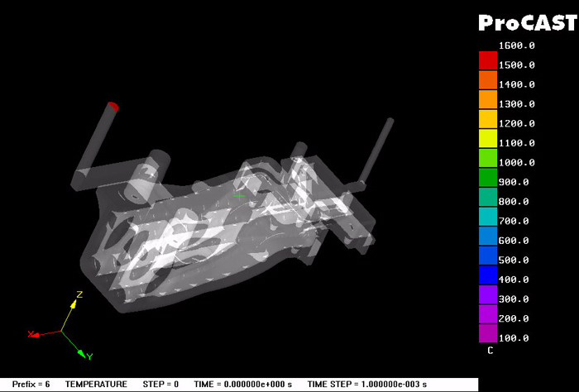579x392 pixels.
Task: Click the green Y axis arrow
Action: pyautogui.click(x=83, y=354)
